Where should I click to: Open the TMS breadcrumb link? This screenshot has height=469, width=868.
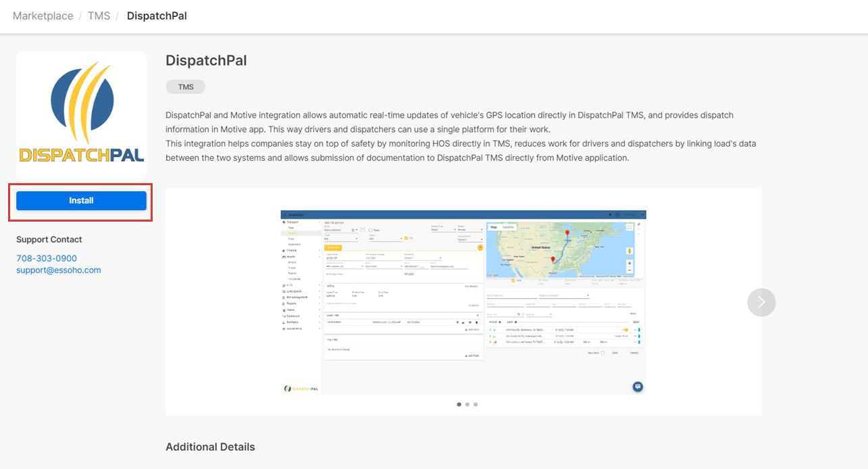[99, 16]
